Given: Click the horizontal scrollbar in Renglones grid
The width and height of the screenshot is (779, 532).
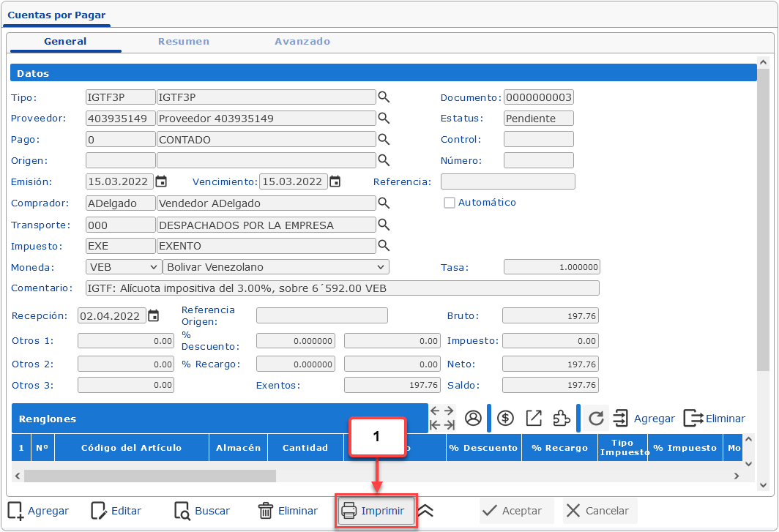Looking at the screenshot, I should click(x=150, y=476).
